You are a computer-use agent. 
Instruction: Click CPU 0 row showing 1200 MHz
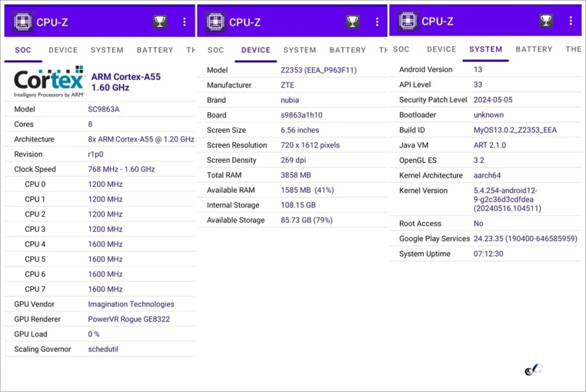[100, 184]
